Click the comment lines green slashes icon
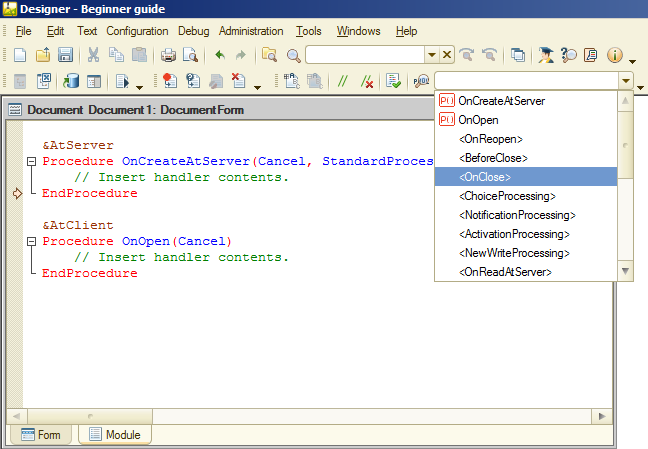Viewport: 648px width, 449px height. tap(342, 81)
